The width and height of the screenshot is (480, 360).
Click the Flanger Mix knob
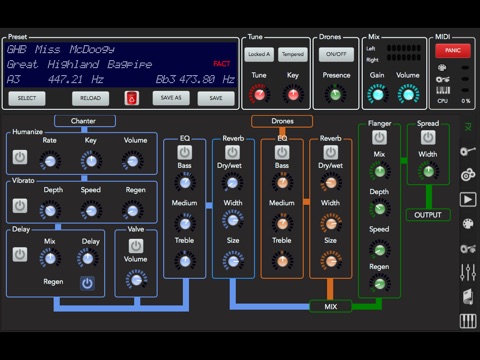click(x=380, y=171)
